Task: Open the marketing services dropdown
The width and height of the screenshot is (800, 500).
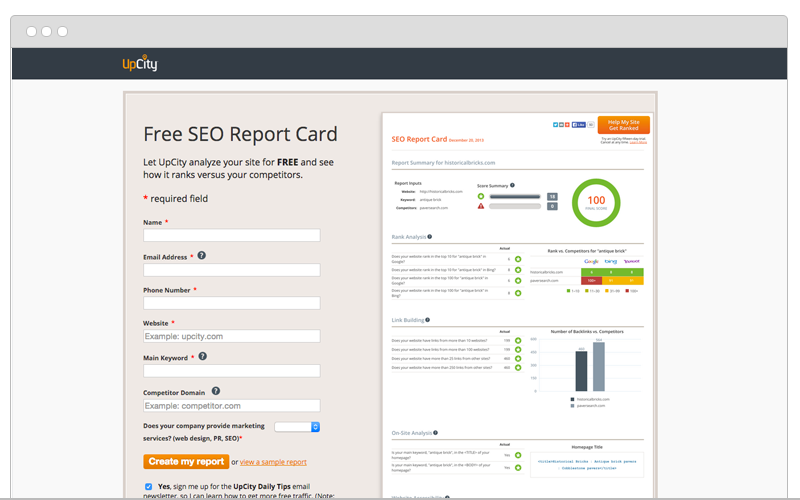Action: (x=297, y=427)
